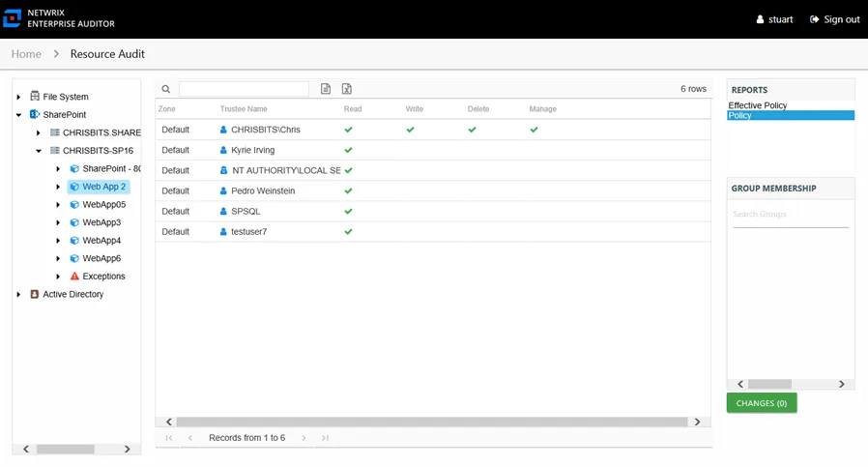Click the table horizontal scrollbar thumb
The width and height of the screenshot is (868, 467).
432,423
